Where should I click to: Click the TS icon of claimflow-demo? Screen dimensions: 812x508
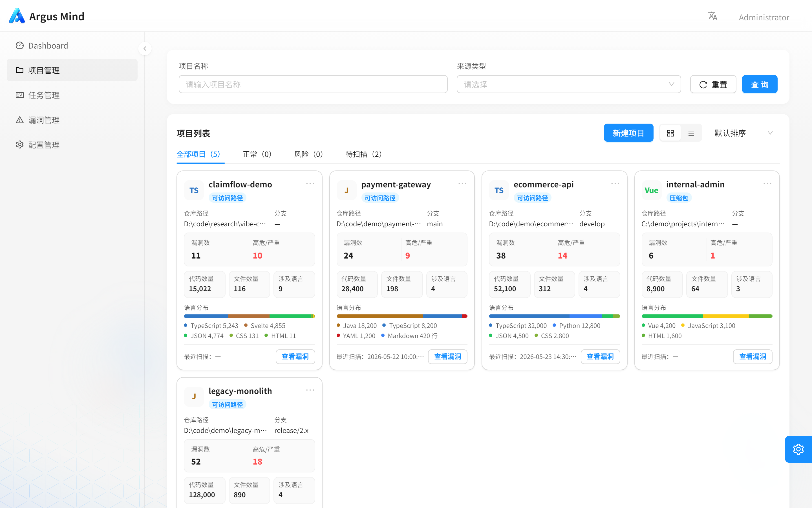194,190
